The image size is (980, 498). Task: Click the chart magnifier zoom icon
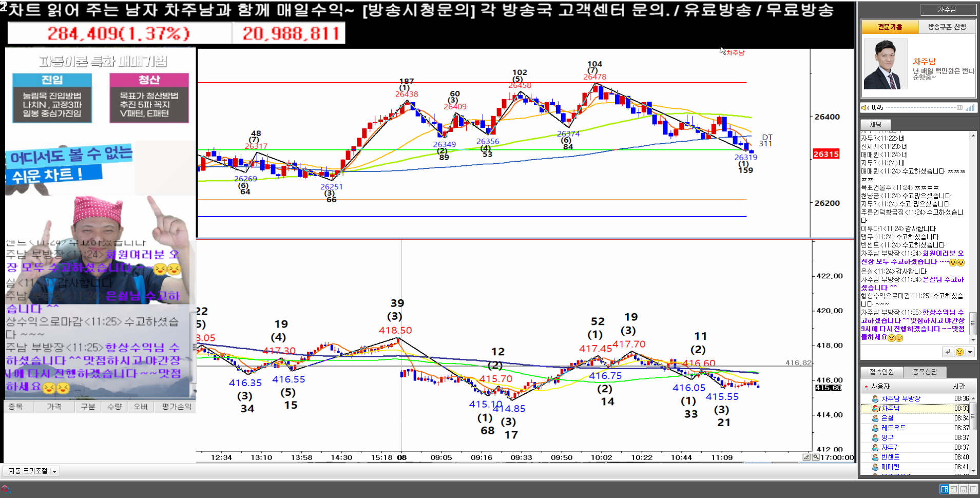(x=815, y=457)
